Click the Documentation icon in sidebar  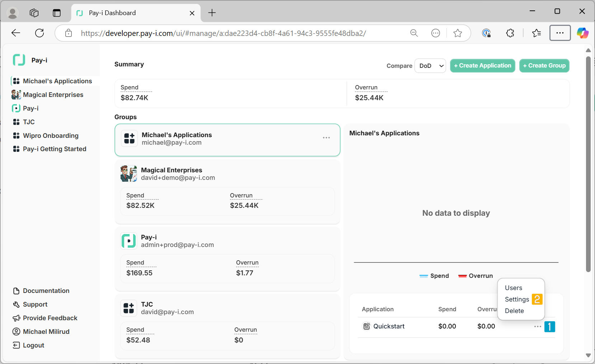tap(16, 291)
